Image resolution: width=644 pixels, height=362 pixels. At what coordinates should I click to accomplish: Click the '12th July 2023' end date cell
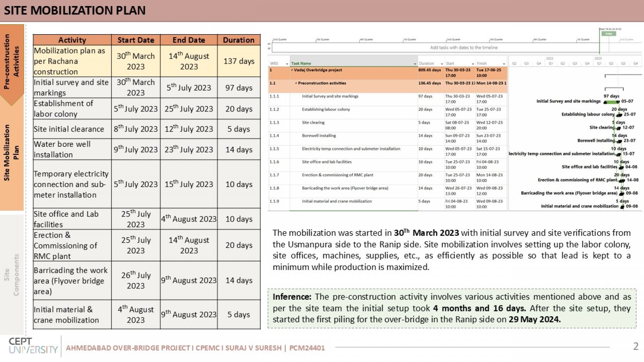click(189, 129)
